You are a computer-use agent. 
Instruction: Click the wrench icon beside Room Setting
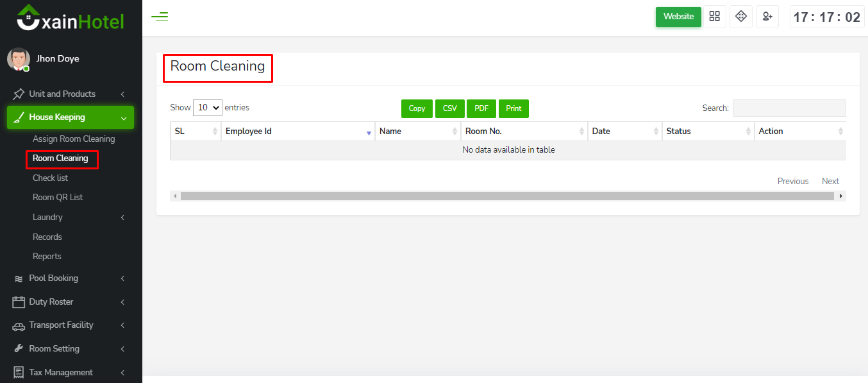[19, 349]
